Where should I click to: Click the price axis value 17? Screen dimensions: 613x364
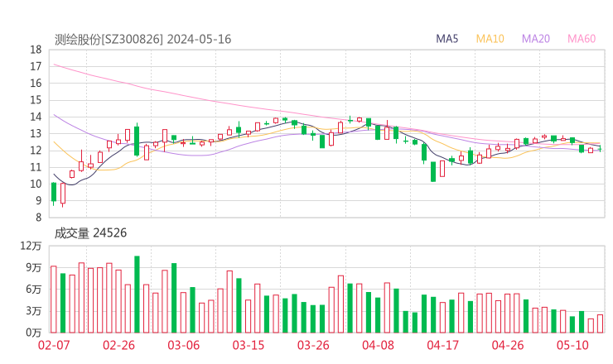pyautogui.click(x=36, y=66)
